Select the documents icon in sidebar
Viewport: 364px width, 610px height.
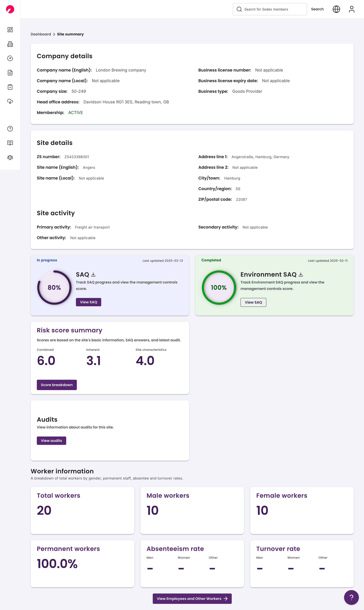click(10, 73)
